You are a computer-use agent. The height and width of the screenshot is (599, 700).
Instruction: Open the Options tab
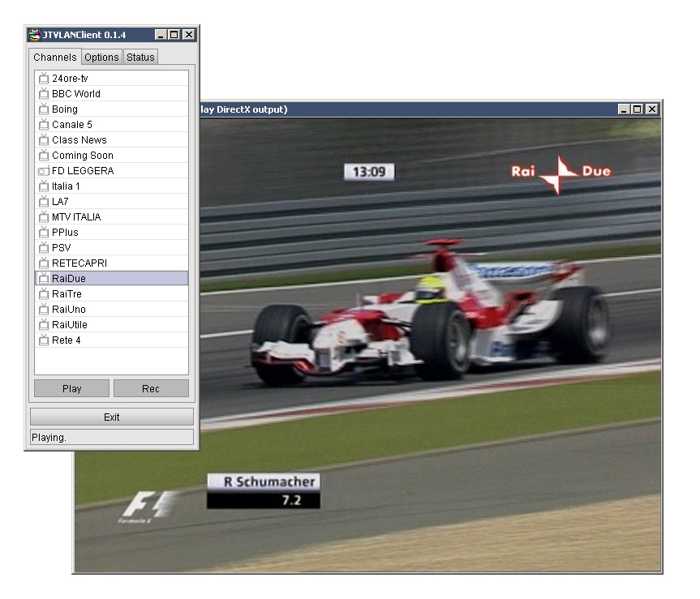(101, 57)
